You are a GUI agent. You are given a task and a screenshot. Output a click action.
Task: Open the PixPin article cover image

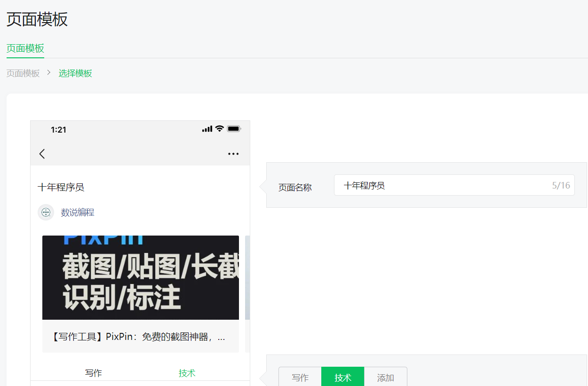[x=141, y=277]
